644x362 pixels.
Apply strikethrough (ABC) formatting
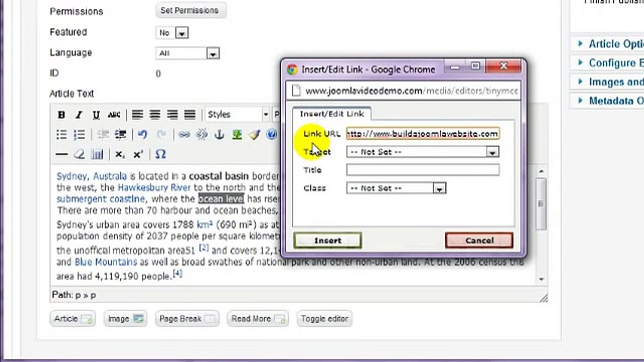114,115
